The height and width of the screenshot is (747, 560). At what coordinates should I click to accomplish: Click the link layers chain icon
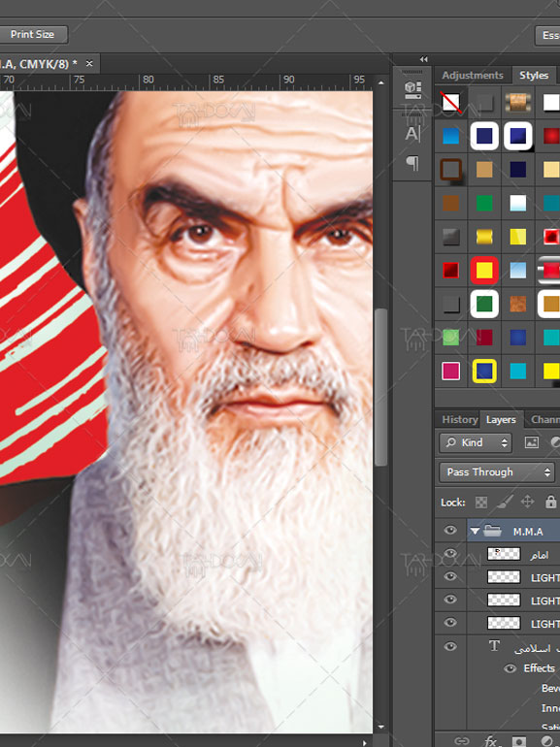click(461, 741)
